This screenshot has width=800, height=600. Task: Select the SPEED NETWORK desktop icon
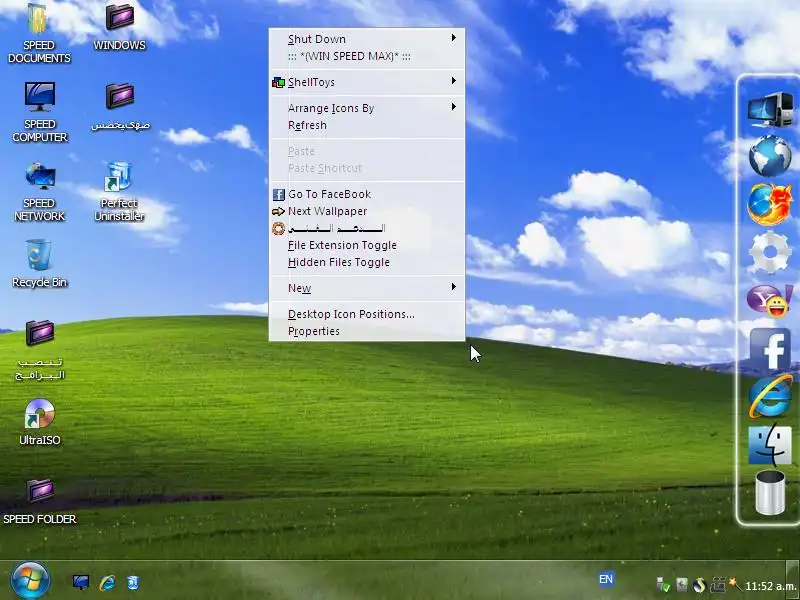40,191
